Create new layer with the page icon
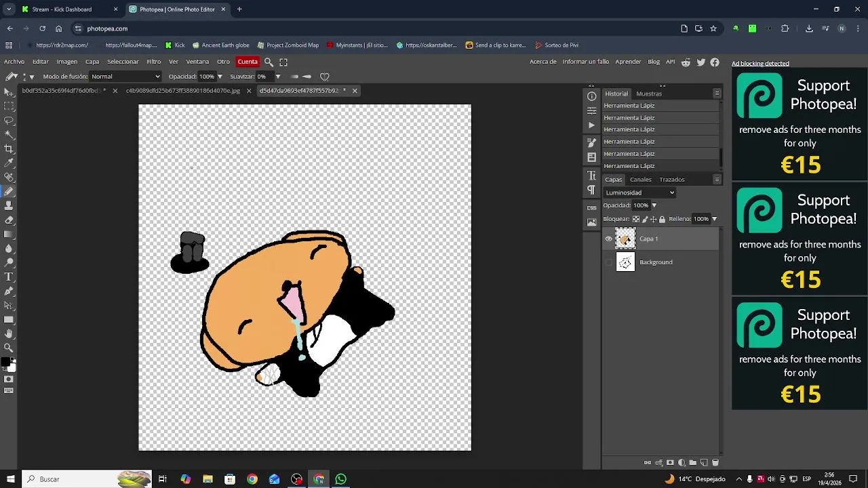The height and width of the screenshot is (488, 868). point(704,462)
